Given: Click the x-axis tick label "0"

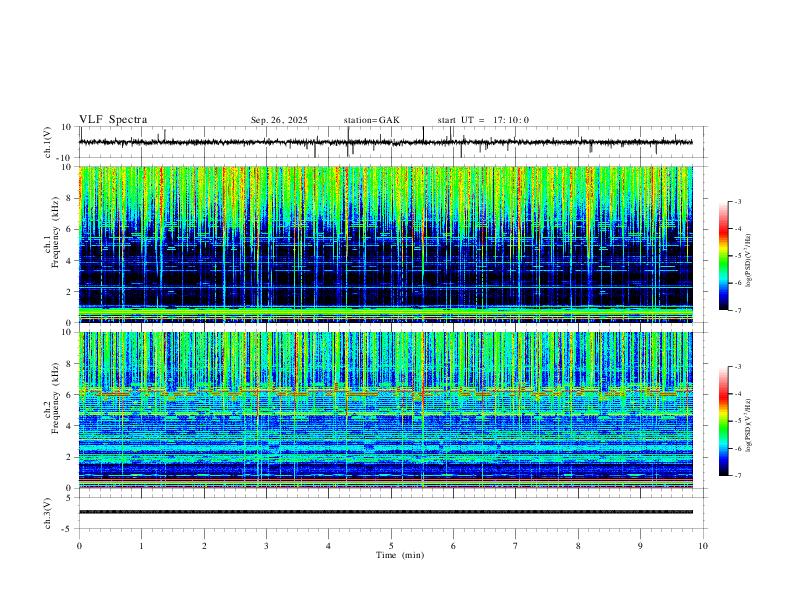Looking at the screenshot, I should [79, 546].
